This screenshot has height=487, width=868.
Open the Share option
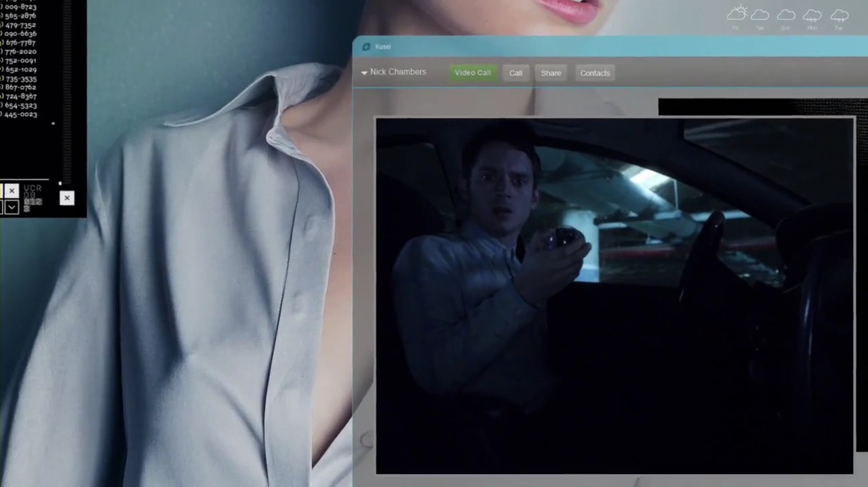click(x=551, y=73)
